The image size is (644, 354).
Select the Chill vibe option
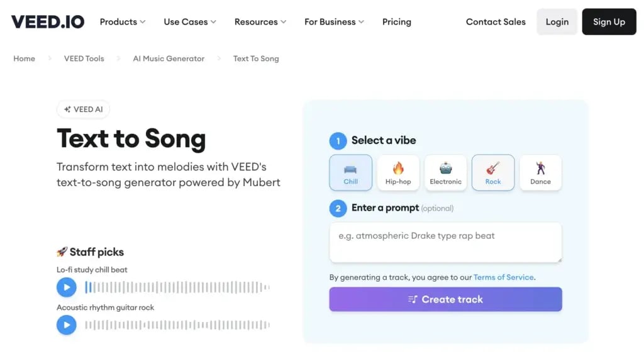point(350,173)
